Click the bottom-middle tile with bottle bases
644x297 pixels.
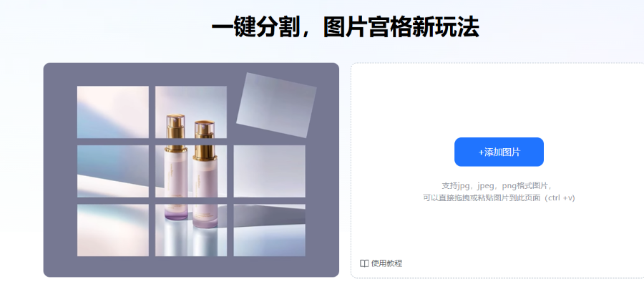[191, 230]
